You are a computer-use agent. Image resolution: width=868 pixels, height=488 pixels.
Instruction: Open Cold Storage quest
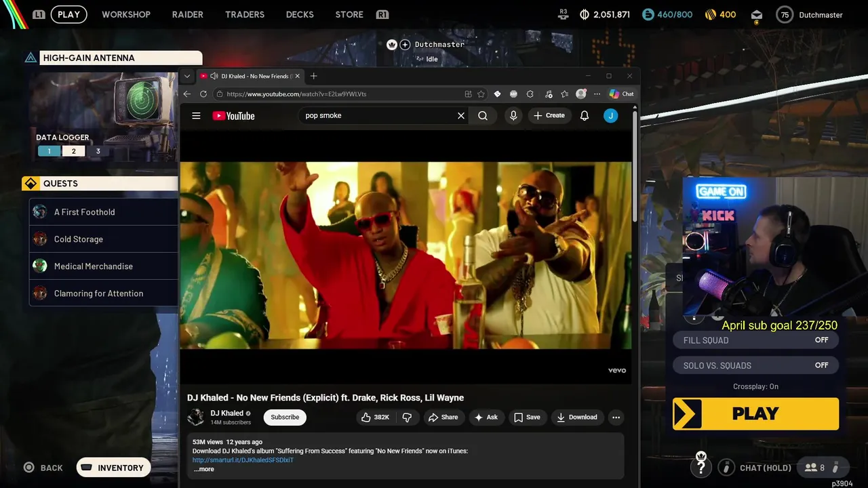pos(103,239)
